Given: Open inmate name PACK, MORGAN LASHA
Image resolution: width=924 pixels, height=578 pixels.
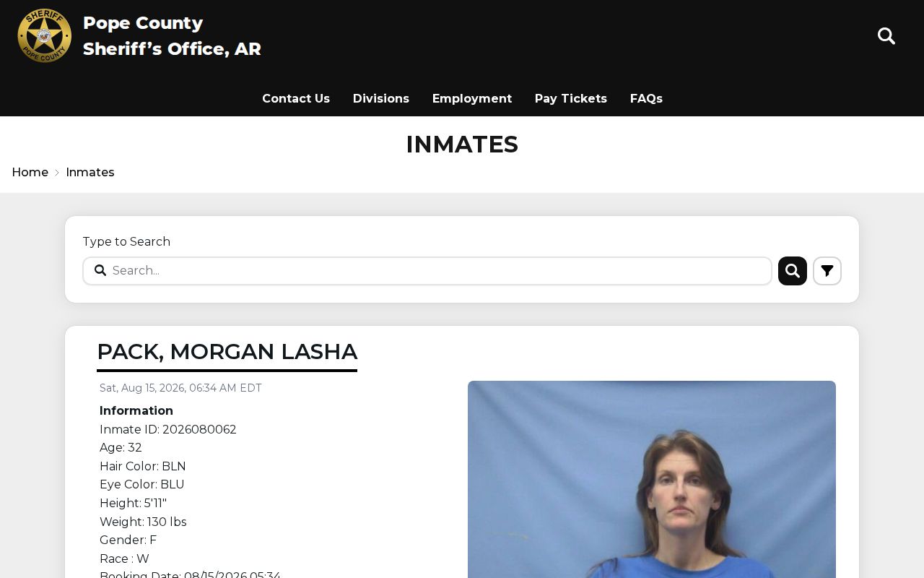Looking at the screenshot, I should coord(227,352).
